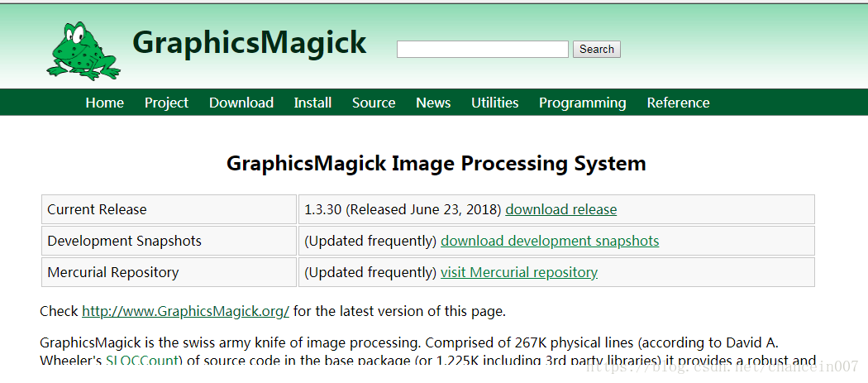Focus the site search input field
Image resolution: width=868 pixels, height=383 pixels.
(482, 50)
